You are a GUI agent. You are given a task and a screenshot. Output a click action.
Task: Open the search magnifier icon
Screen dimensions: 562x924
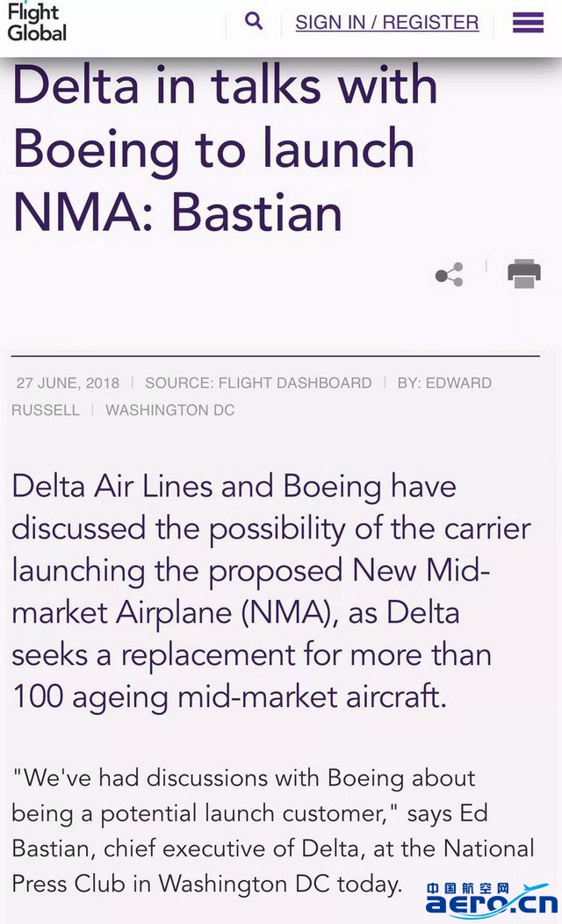(x=253, y=21)
